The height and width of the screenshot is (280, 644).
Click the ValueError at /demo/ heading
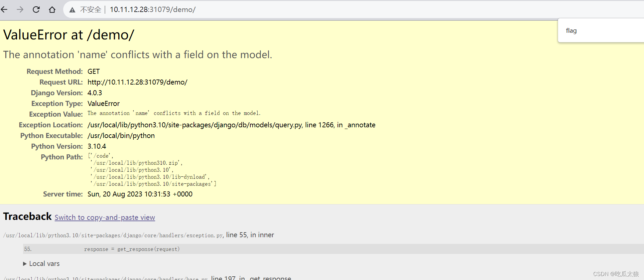(x=69, y=35)
